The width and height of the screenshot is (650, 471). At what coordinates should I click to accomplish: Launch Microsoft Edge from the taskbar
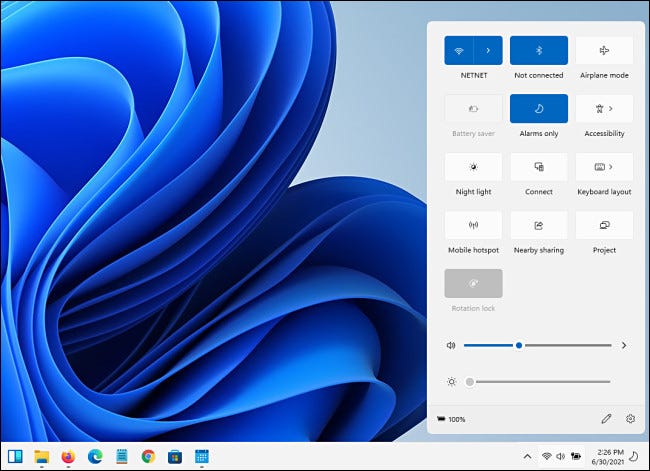coord(95,456)
